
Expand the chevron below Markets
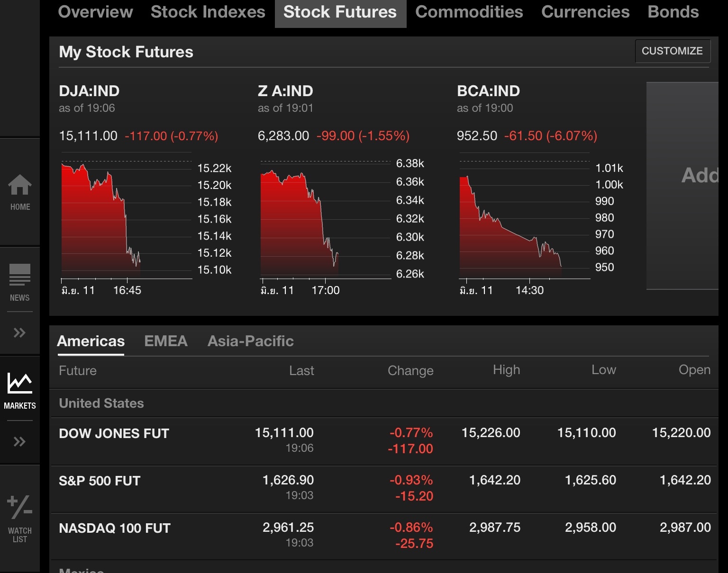(x=19, y=442)
